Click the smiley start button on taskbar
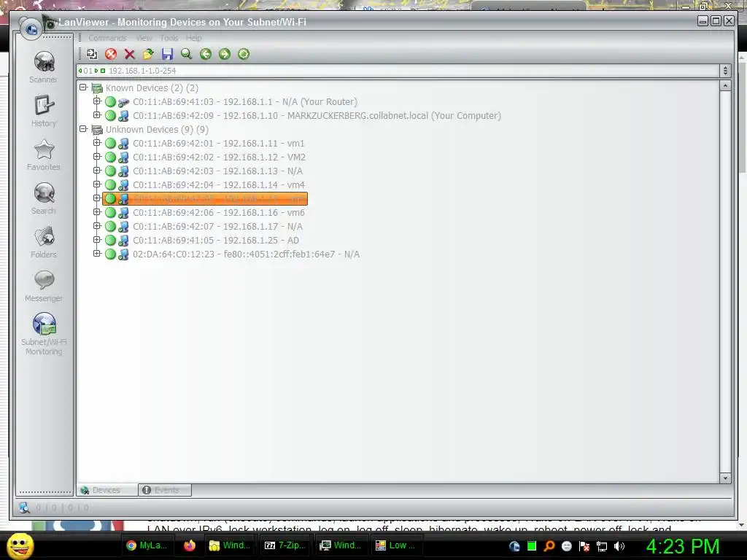Screen dimensions: 747x560 point(20,545)
